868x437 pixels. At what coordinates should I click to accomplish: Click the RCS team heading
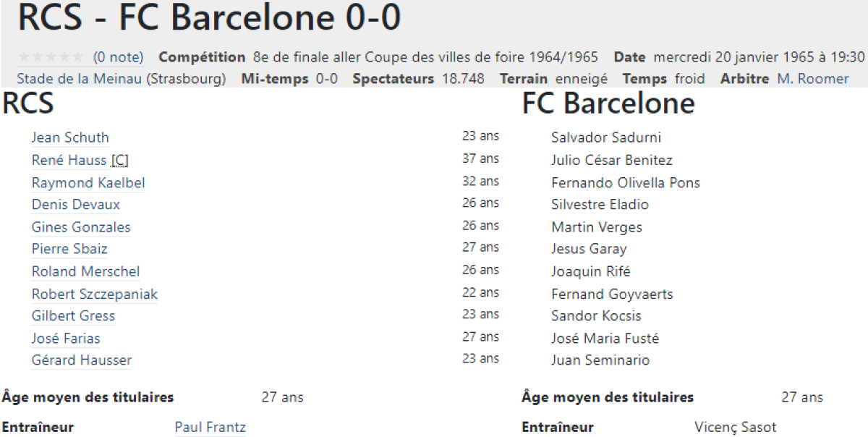click(x=28, y=104)
